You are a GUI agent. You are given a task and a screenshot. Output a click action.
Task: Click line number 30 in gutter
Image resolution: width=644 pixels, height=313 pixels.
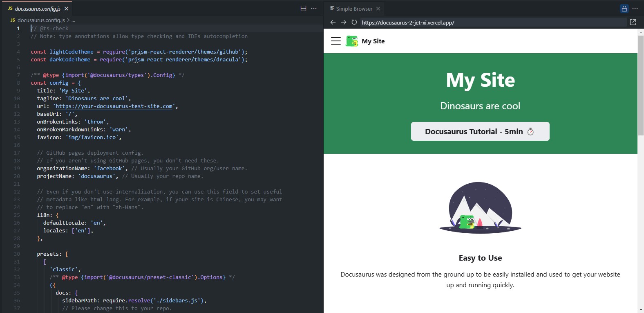(17, 254)
